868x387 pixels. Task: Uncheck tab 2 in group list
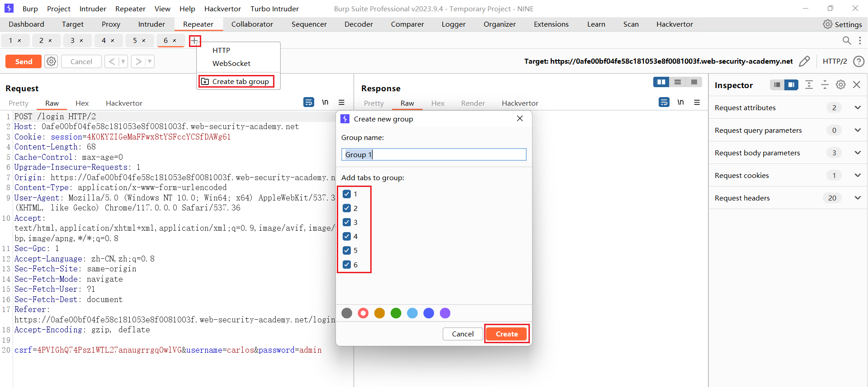click(x=347, y=208)
